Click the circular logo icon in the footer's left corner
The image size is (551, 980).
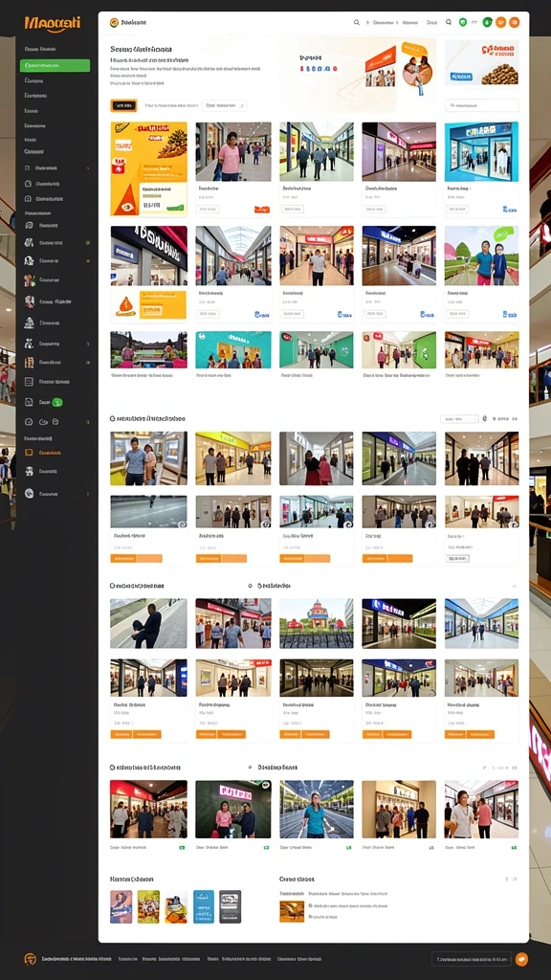30,959
